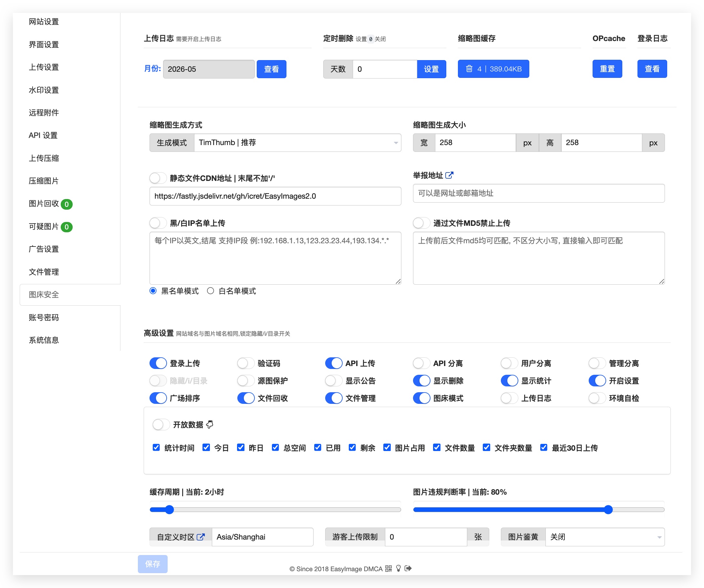Screen dimensions: 704x588
Task: Go to 图片回收 in the sidebar
Action: click(44, 204)
